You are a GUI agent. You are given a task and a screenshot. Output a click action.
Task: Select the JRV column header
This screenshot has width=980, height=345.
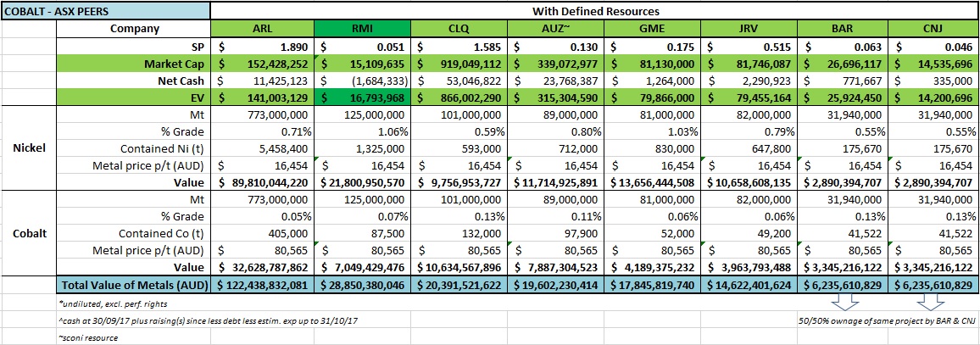pos(749,29)
